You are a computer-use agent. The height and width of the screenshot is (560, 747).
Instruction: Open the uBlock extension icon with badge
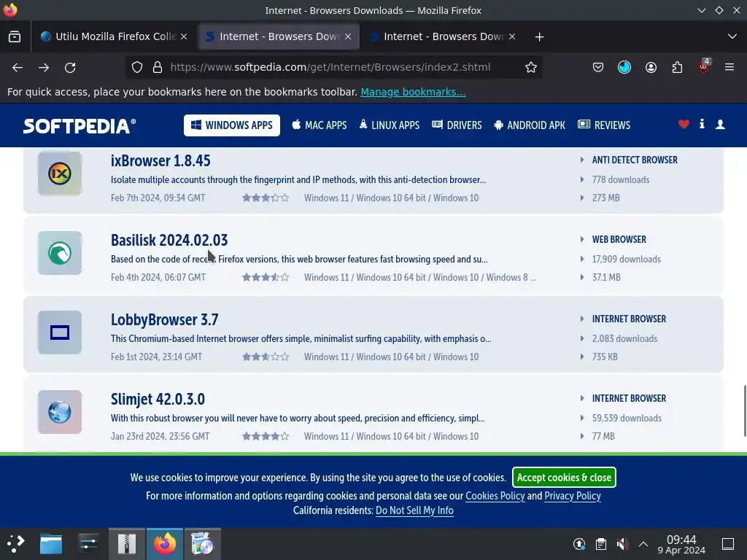[703, 66]
